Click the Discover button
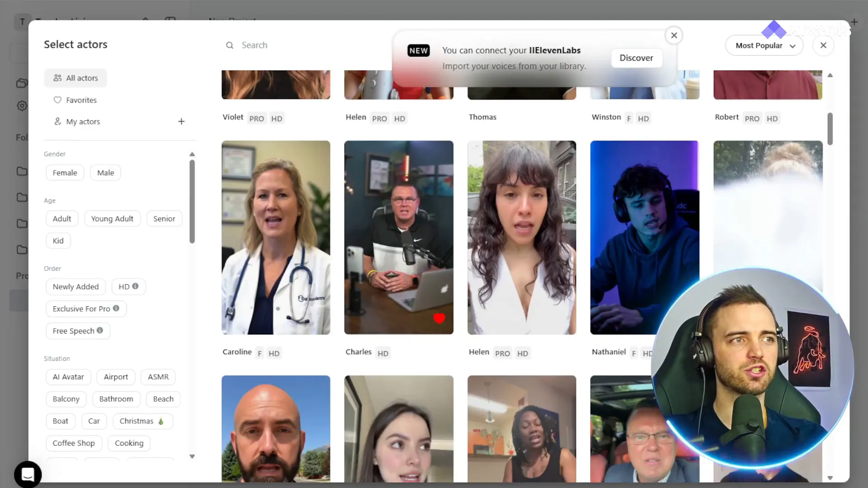The height and width of the screenshot is (488, 868). tap(636, 58)
